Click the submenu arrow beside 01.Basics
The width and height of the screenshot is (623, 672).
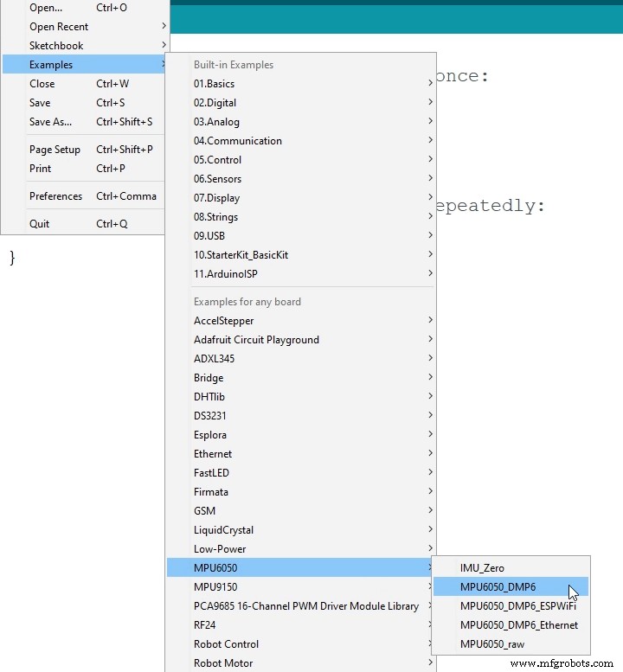[x=430, y=83]
